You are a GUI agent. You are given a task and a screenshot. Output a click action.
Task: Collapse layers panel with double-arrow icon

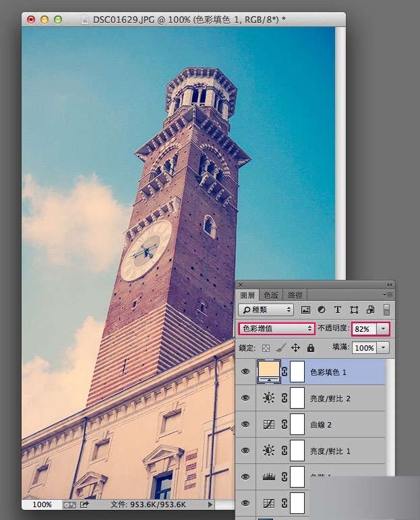(x=389, y=285)
